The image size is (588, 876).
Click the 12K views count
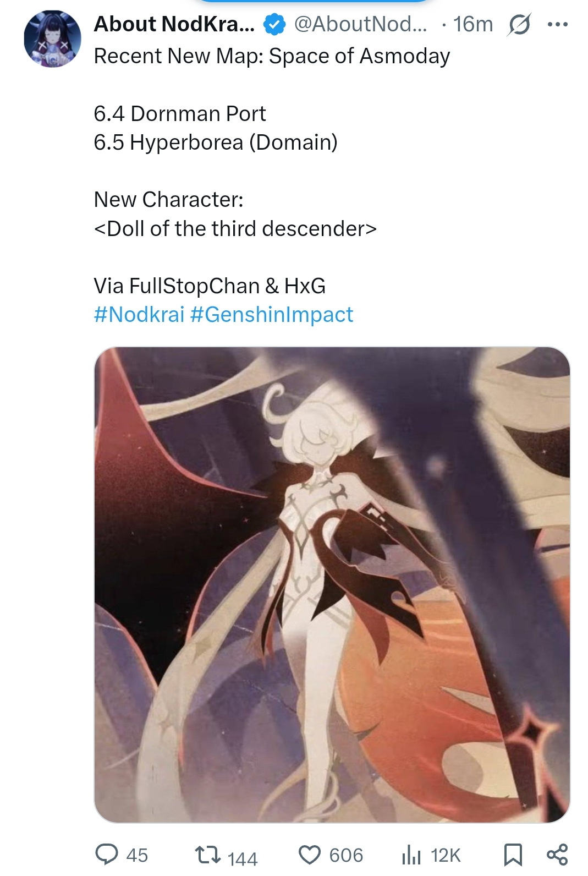click(x=446, y=855)
